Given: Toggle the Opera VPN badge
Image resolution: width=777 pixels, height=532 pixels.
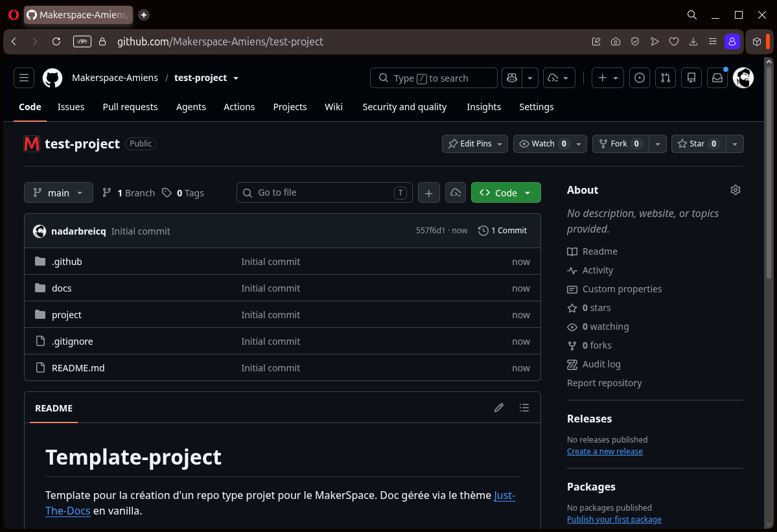Looking at the screenshot, I should pyautogui.click(x=82, y=41).
